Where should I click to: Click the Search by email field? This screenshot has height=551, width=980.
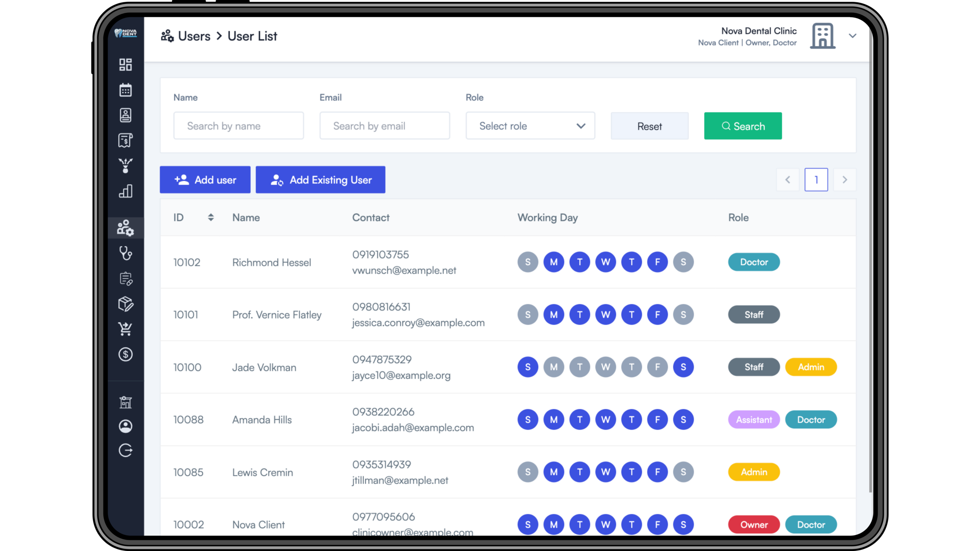coord(384,126)
